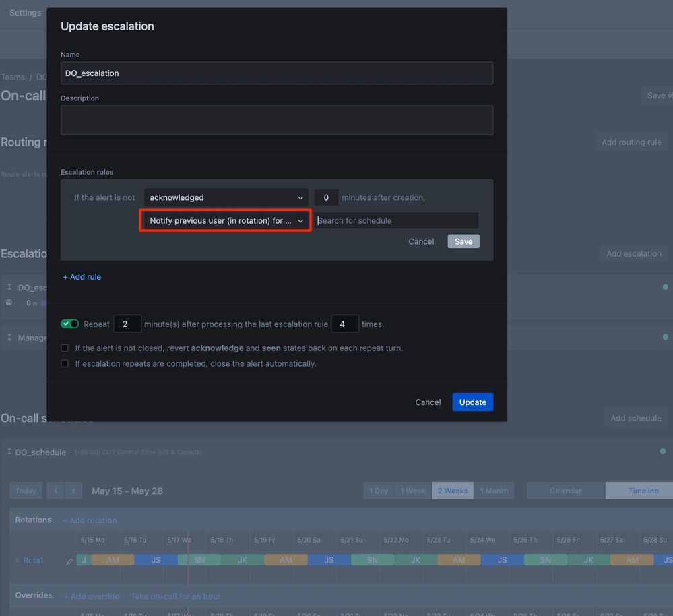Go to the next date range arrow
This screenshot has height=616, width=673.
coord(73,491)
